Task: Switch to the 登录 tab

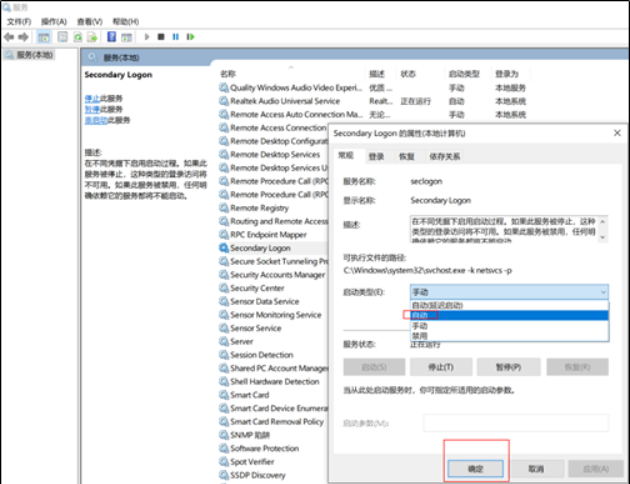Action: click(376, 156)
